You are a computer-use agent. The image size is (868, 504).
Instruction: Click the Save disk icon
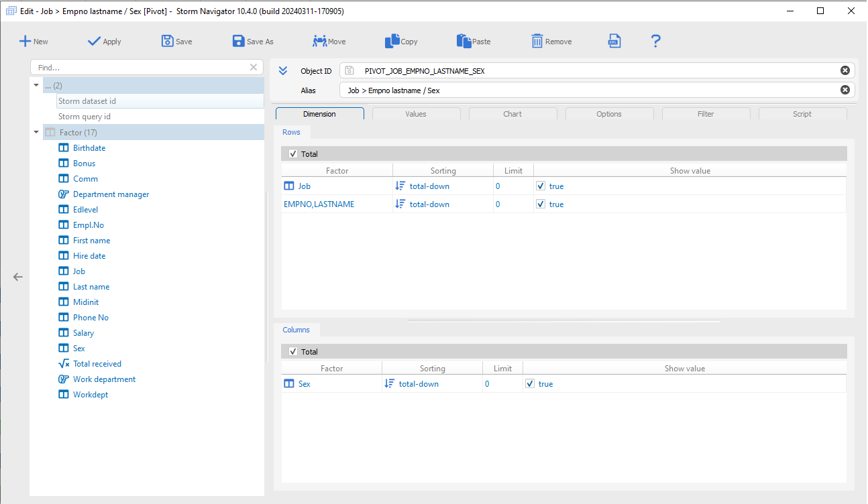click(x=168, y=42)
